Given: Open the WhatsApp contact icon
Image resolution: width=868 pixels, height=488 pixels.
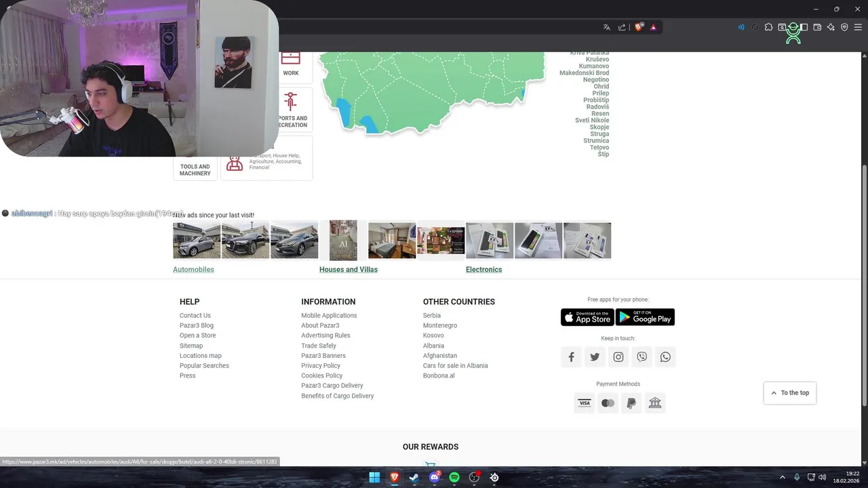Looking at the screenshot, I should [665, 357].
